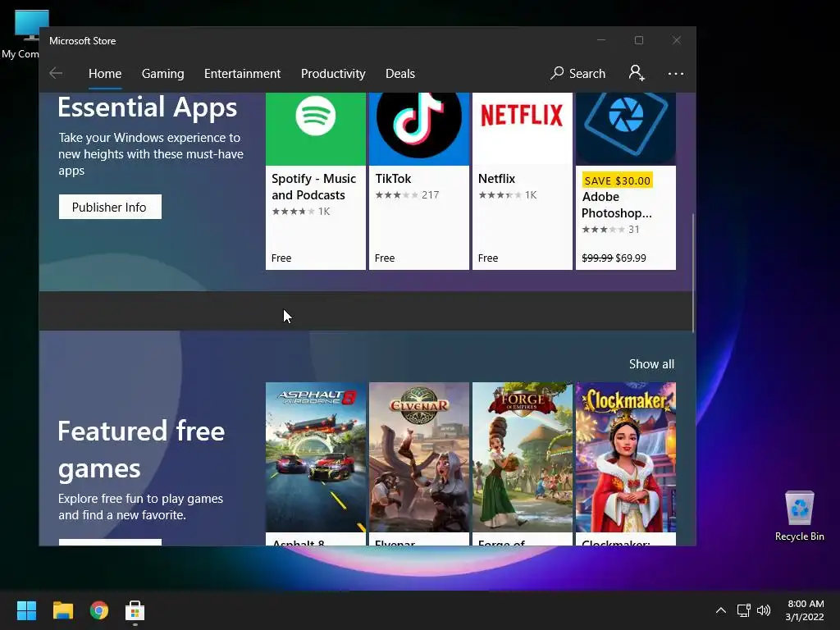The image size is (840, 630).
Task: Click the Search magnifier button
Action: 577,73
